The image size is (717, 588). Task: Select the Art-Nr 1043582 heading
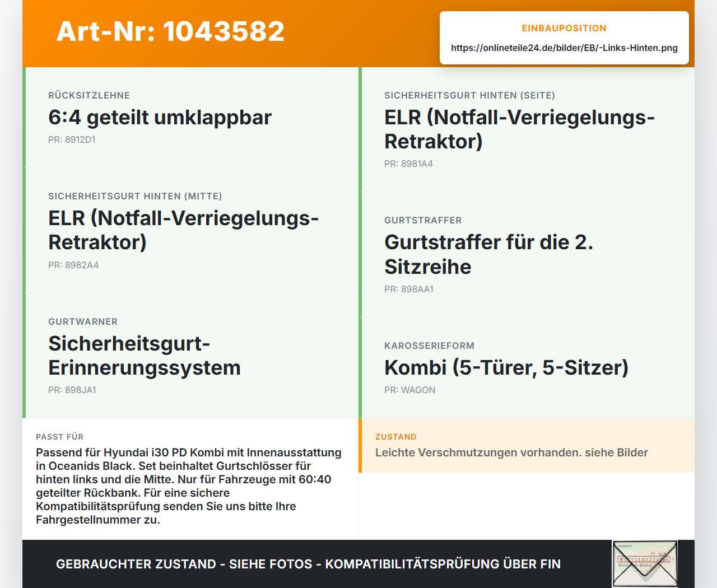coord(170,31)
